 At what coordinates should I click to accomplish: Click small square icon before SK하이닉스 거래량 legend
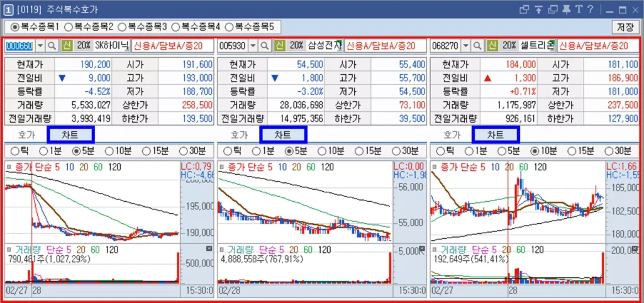[x=9, y=249]
